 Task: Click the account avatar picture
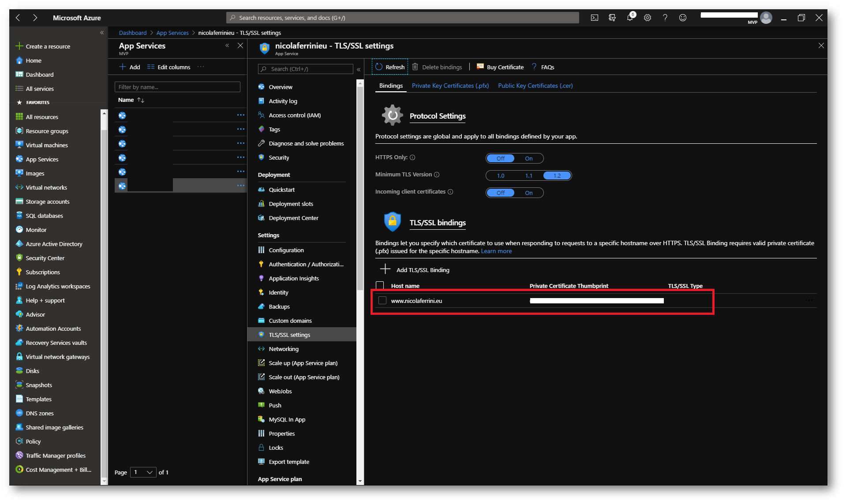point(766,18)
